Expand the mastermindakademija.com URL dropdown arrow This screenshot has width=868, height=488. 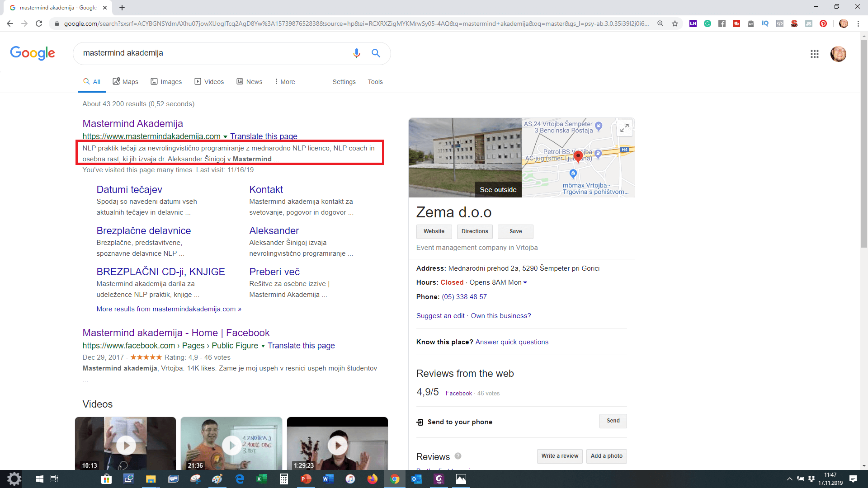pos(225,136)
